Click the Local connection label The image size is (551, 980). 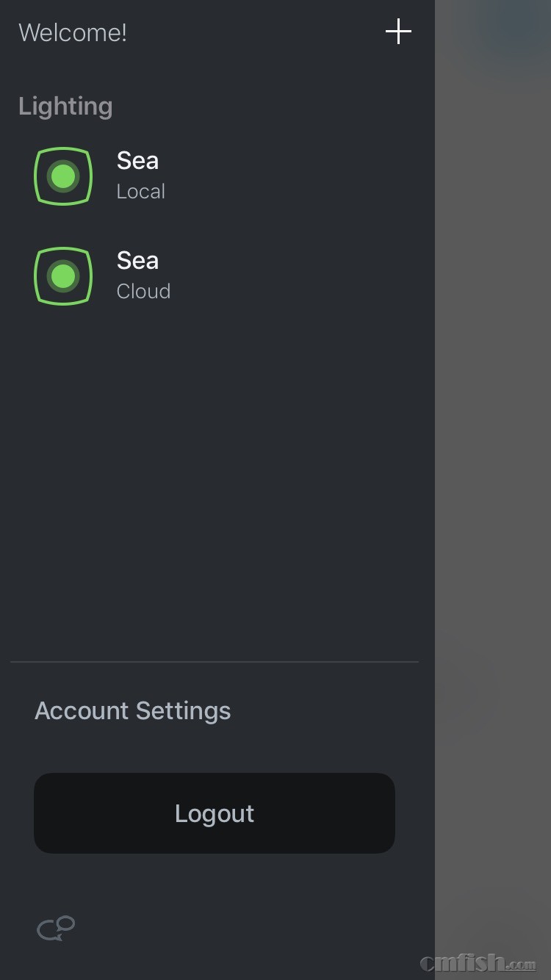click(x=141, y=192)
